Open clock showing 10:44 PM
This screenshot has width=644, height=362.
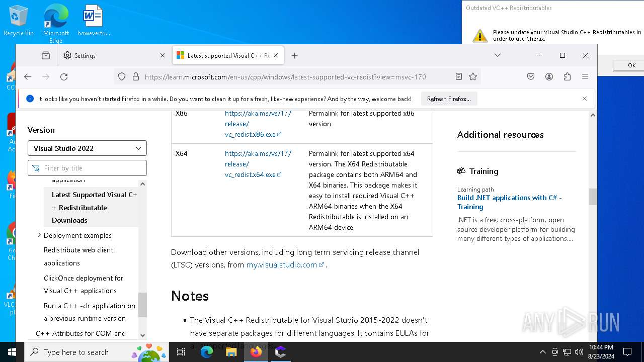(x=601, y=352)
